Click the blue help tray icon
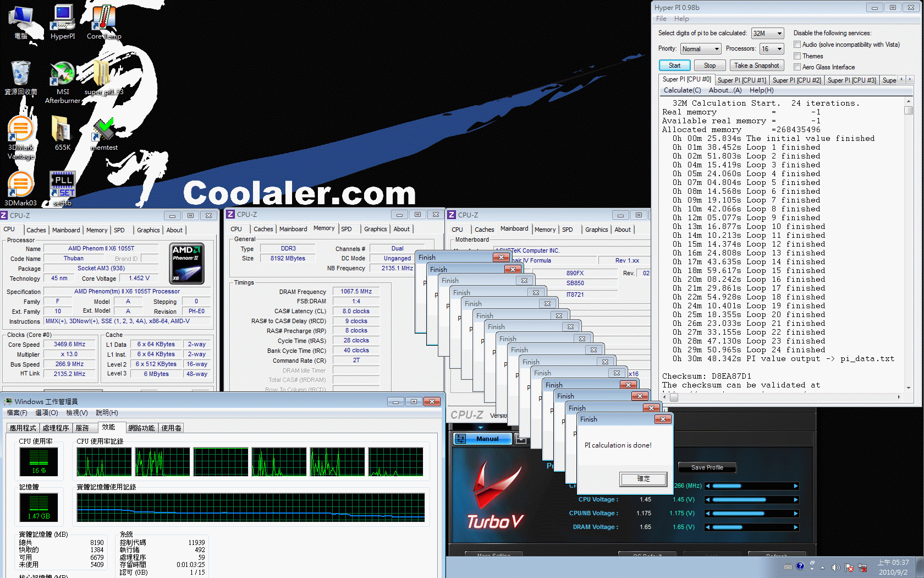Image resolution: width=924 pixels, height=578 pixels. pos(800,566)
